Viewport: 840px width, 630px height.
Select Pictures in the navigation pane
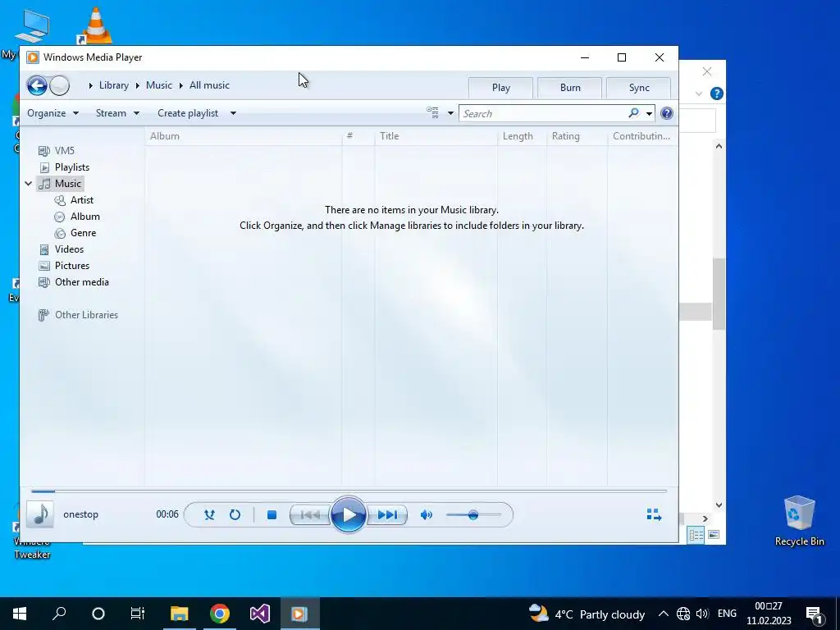pos(64,266)
